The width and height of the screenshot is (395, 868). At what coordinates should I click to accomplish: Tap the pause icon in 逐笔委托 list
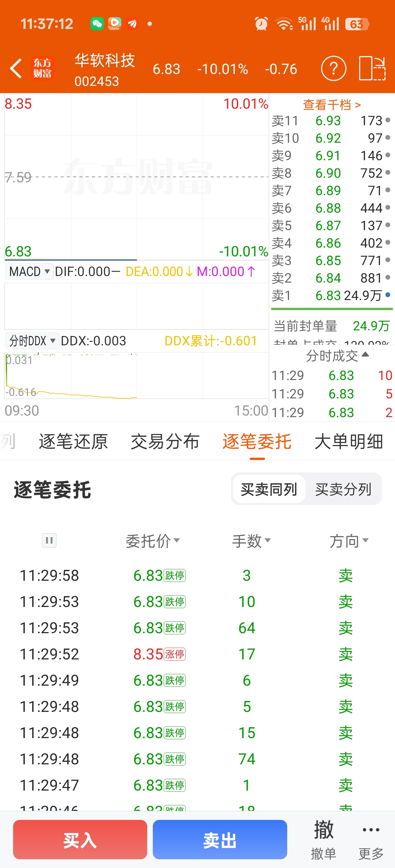[49, 540]
